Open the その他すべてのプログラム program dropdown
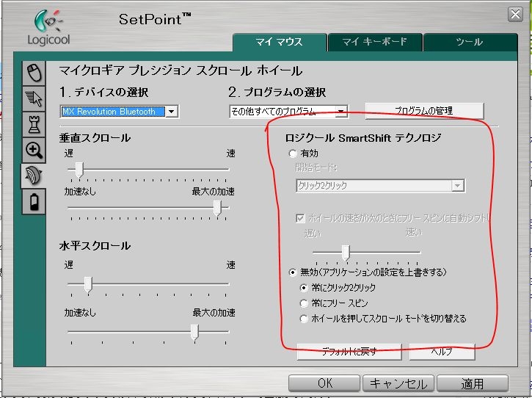Viewport: 532px width, 398px height. coord(288,112)
